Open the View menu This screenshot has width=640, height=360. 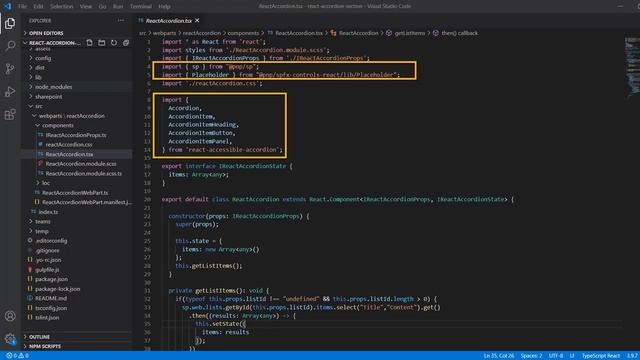coord(86,7)
